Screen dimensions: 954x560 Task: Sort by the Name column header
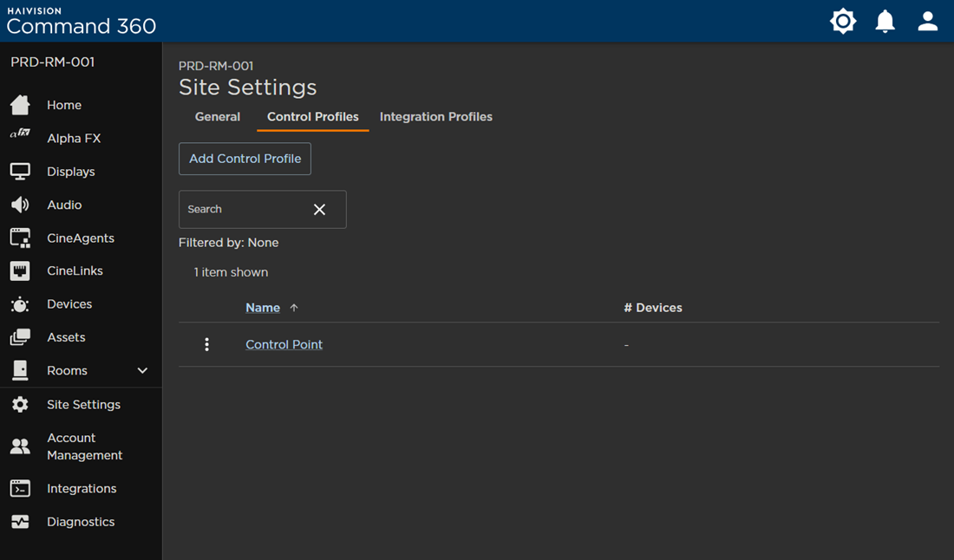coord(263,308)
